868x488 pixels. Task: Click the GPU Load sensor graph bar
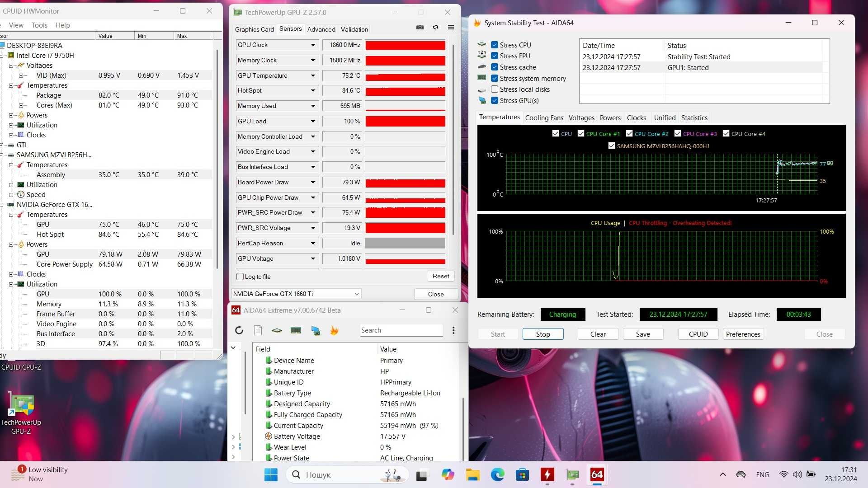[x=405, y=121]
